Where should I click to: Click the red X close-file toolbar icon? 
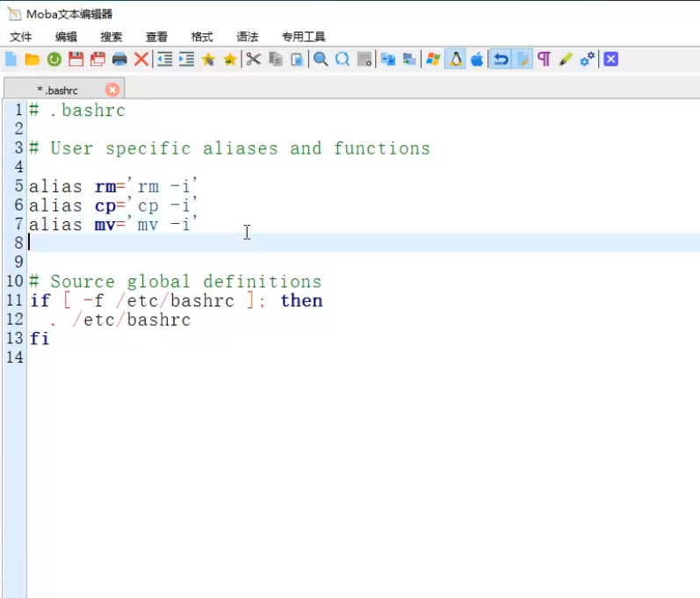coord(141,60)
